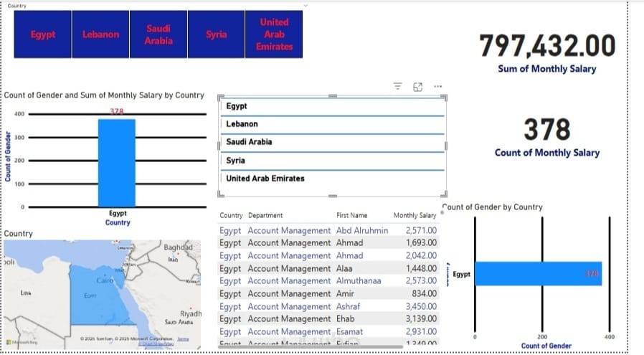Sort table by Country column header
Viewport: 644px width, 355px height.
pyautogui.click(x=231, y=215)
